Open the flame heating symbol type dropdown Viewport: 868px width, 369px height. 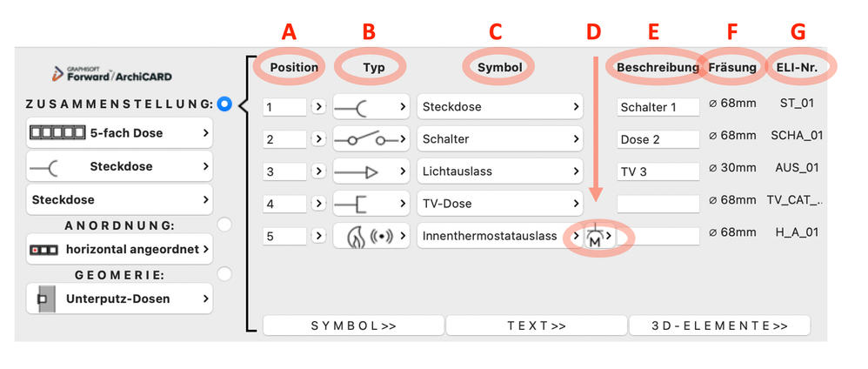pos(371,236)
